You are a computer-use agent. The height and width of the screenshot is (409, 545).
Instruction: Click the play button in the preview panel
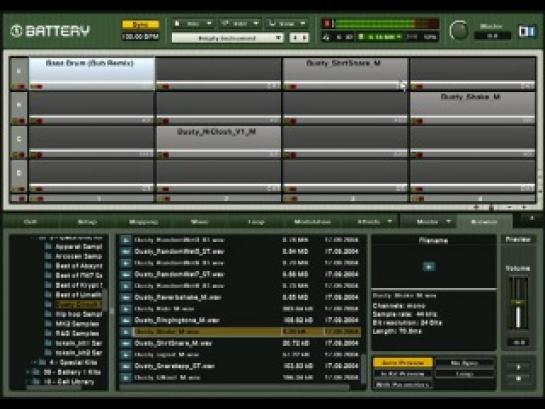(518, 367)
